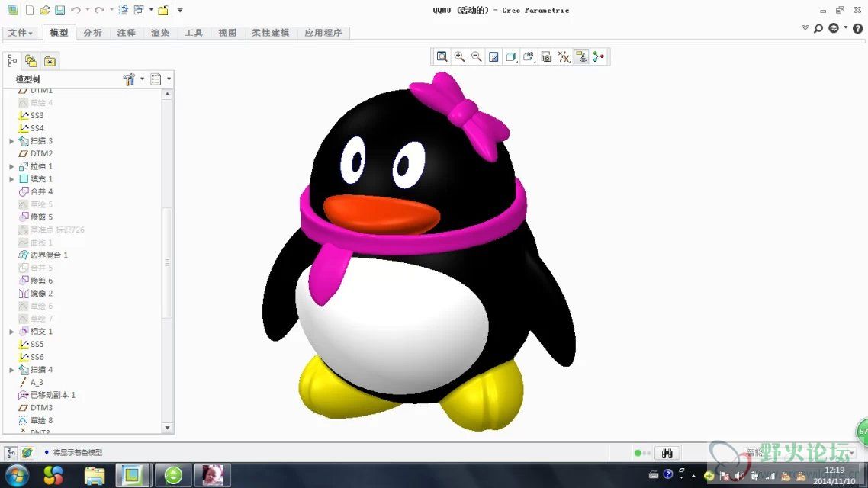This screenshot has width=868, height=488.
Task: Click the Refit view icon
Action: (442, 56)
